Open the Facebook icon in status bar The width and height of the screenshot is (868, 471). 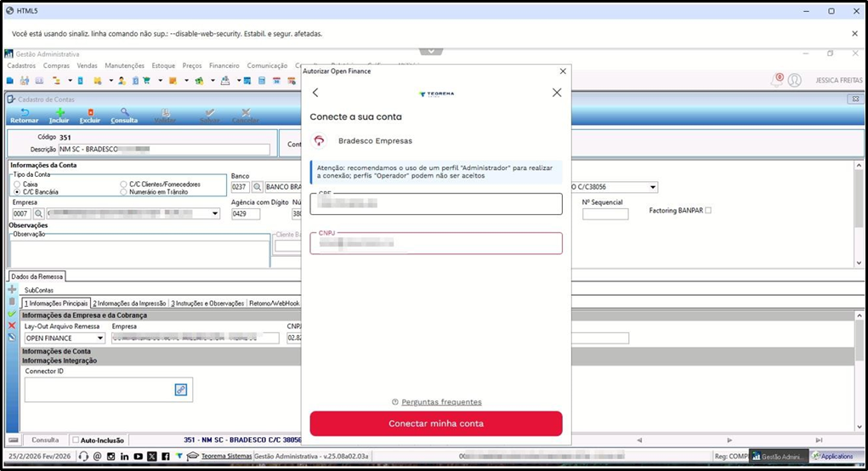(x=166, y=457)
